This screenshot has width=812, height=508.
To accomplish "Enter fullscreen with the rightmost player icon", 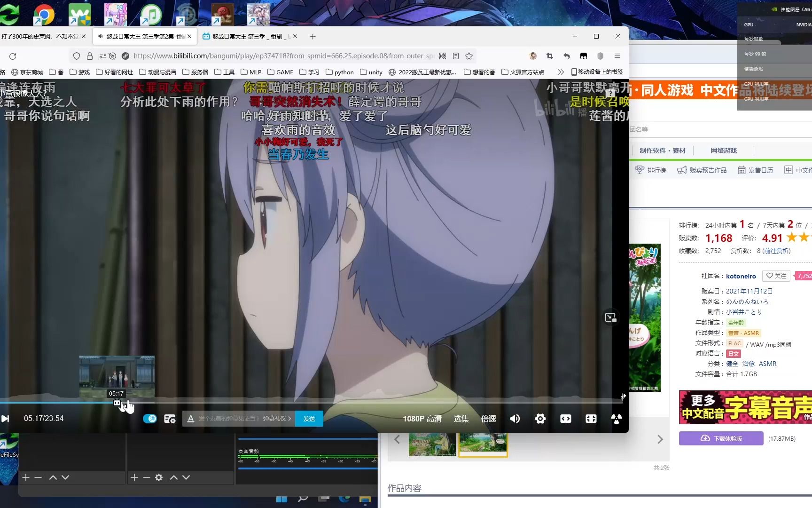I will coord(617,419).
